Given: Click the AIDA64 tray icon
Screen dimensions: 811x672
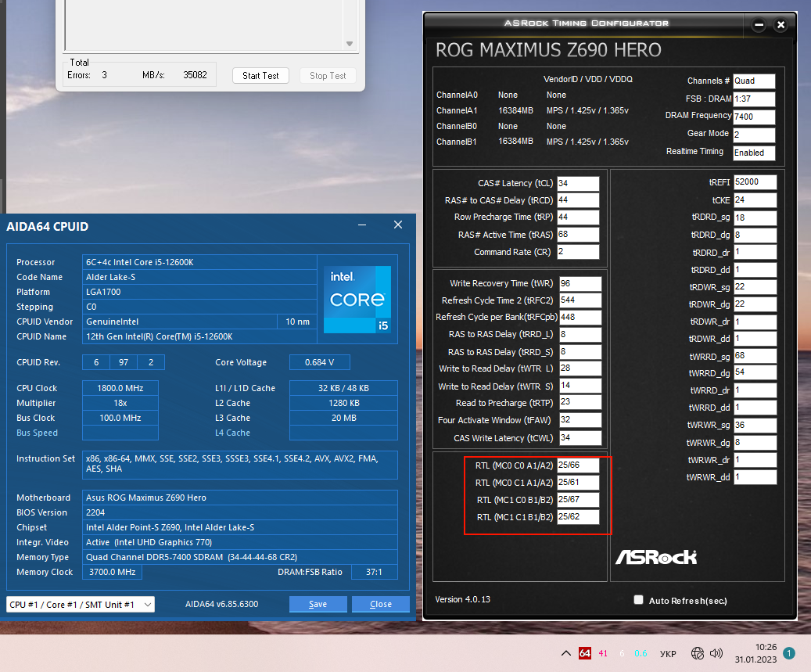Looking at the screenshot, I should (x=584, y=653).
